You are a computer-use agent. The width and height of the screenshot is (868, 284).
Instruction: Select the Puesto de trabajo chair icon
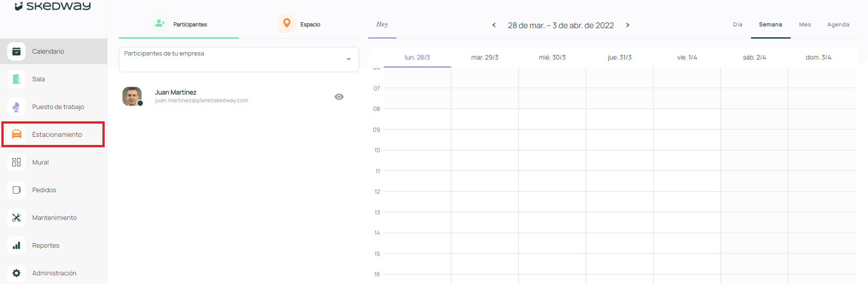click(x=16, y=107)
